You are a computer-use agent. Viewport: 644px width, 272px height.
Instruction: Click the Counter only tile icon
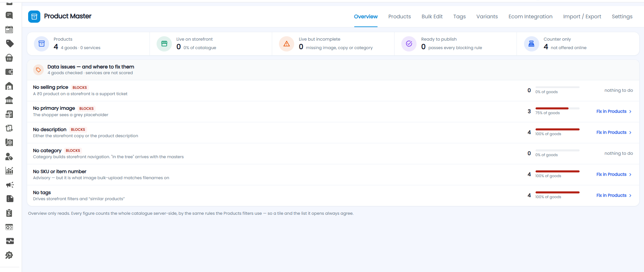pyautogui.click(x=531, y=44)
